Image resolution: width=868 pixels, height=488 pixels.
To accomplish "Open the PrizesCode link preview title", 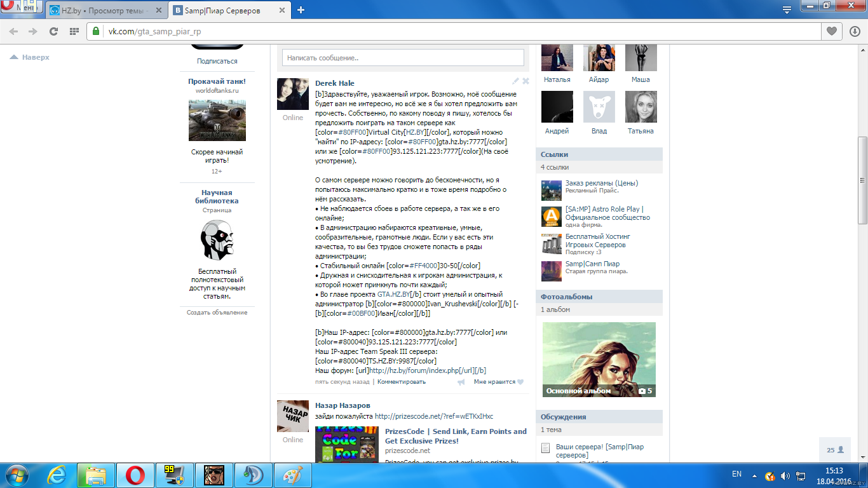I will tap(456, 436).
